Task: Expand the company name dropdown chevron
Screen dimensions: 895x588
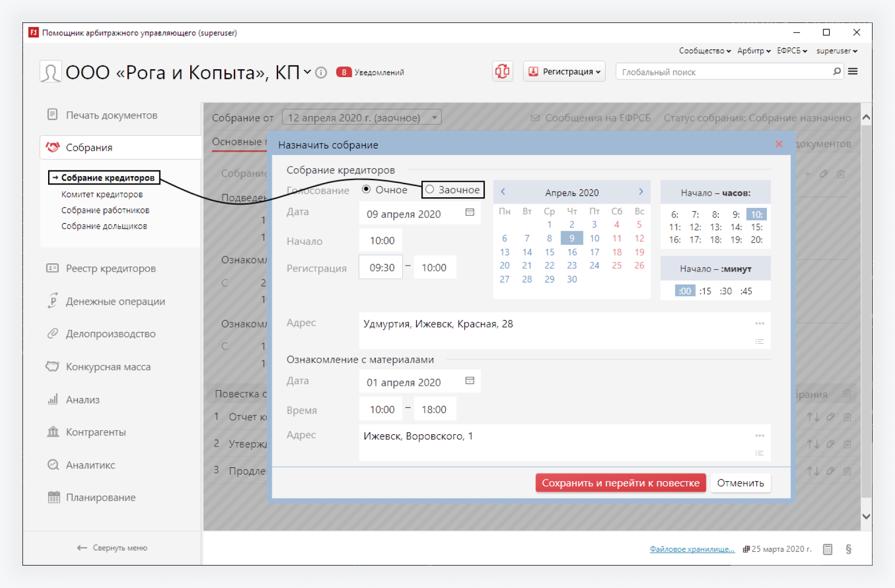Action: click(x=307, y=72)
